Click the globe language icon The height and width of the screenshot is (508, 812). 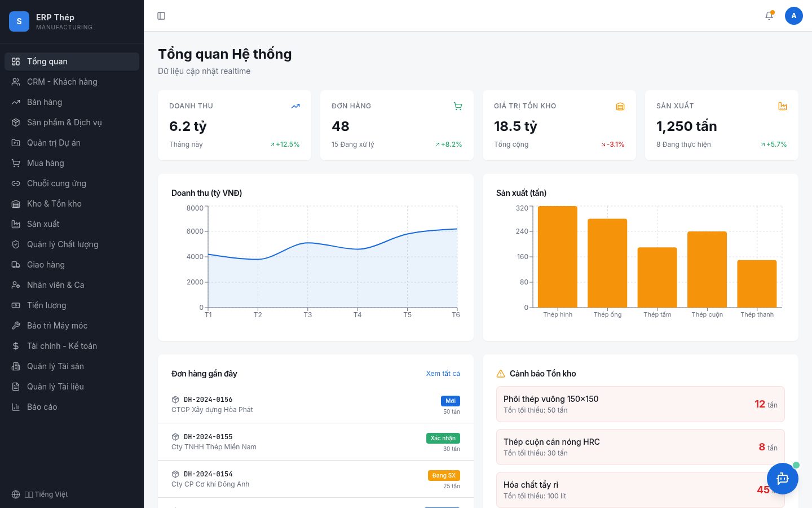coord(16,494)
